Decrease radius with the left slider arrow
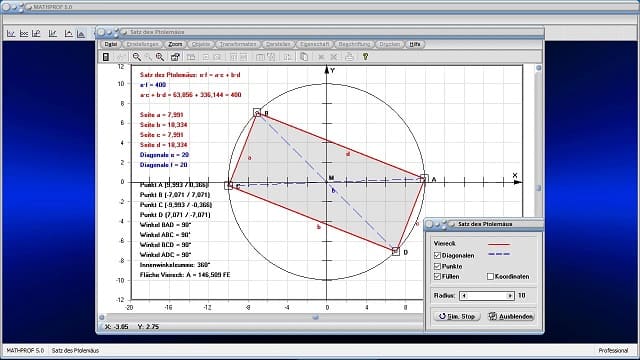The height and width of the screenshot is (360, 640). tap(464, 296)
